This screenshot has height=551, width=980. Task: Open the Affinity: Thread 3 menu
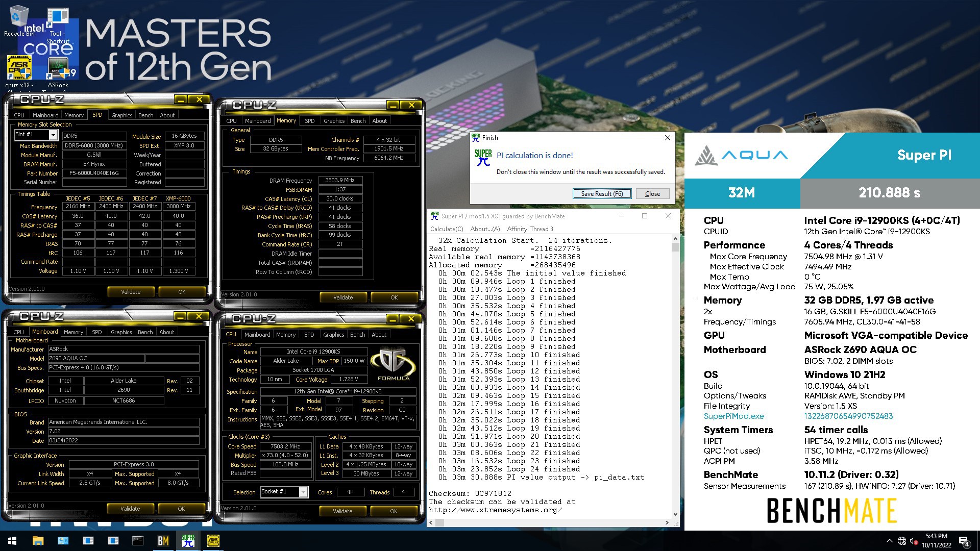[x=530, y=229]
